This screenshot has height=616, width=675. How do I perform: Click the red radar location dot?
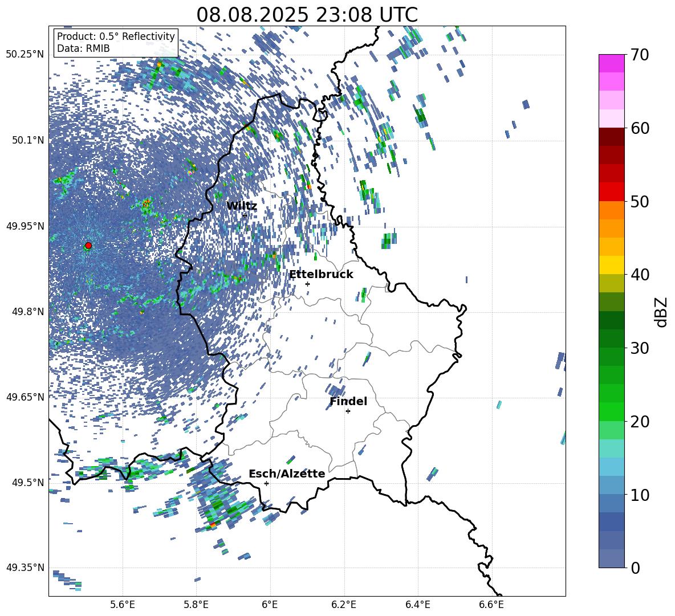(x=88, y=246)
